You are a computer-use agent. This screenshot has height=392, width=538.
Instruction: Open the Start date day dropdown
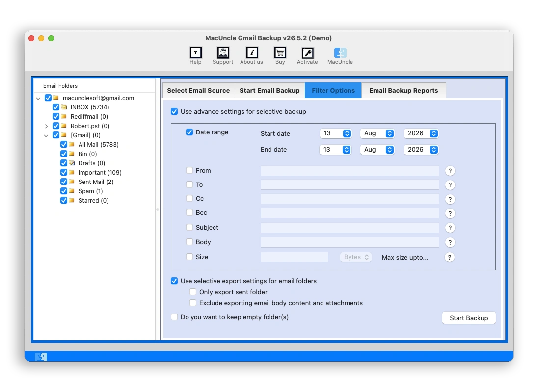click(x=336, y=133)
